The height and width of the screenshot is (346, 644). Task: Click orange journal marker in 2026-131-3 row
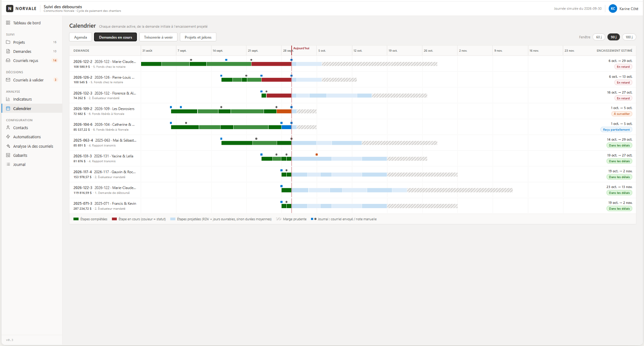(x=317, y=155)
